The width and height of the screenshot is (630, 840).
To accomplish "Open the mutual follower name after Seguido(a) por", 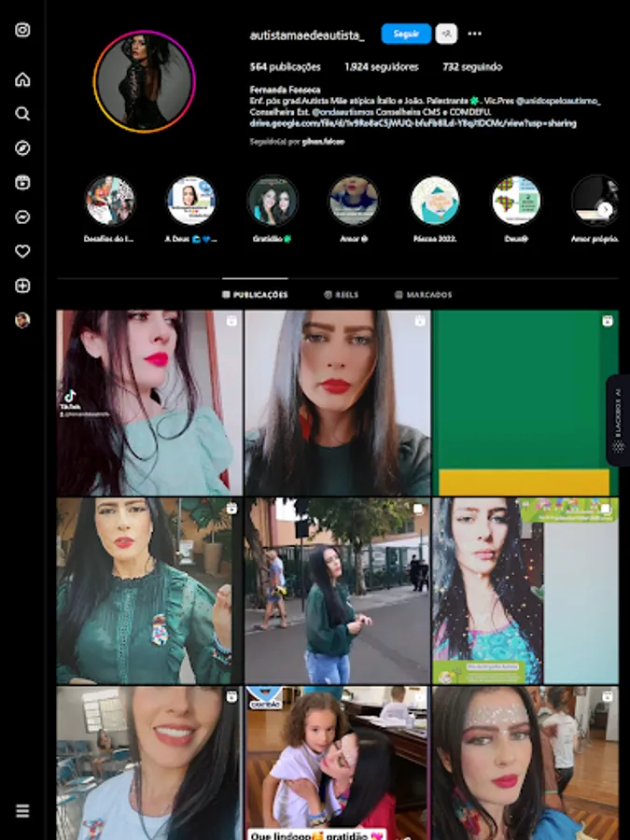I will (323, 142).
